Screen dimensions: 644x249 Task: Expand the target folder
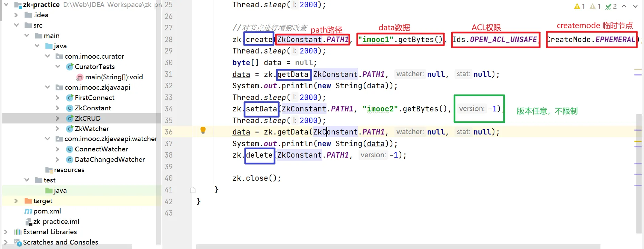coord(16,201)
